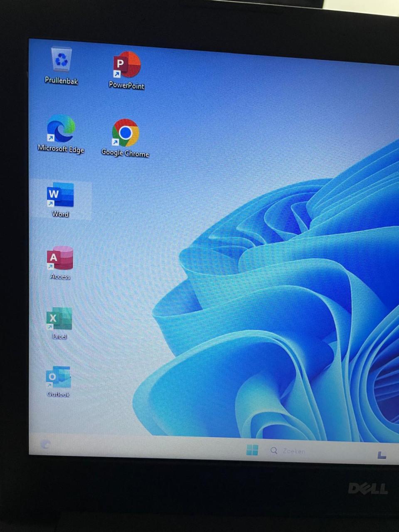Click the magnifier icon in taskbar search
This screenshot has height=532, width=399.
click(x=274, y=451)
